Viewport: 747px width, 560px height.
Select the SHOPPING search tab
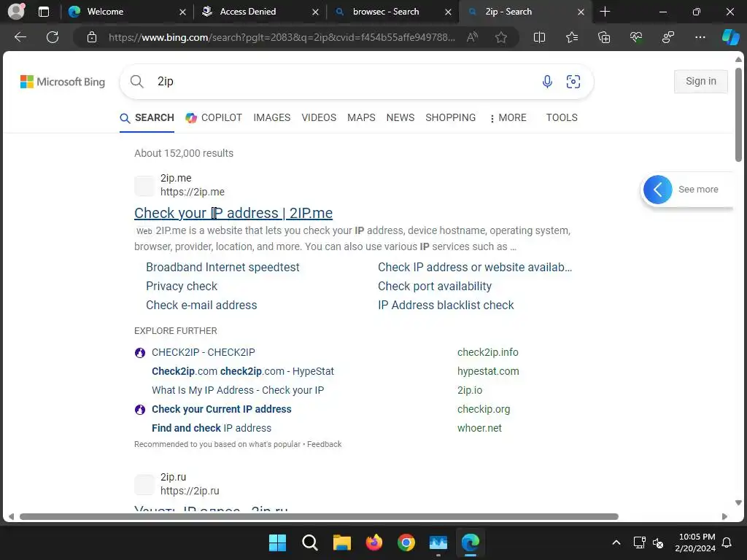(x=450, y=117)
